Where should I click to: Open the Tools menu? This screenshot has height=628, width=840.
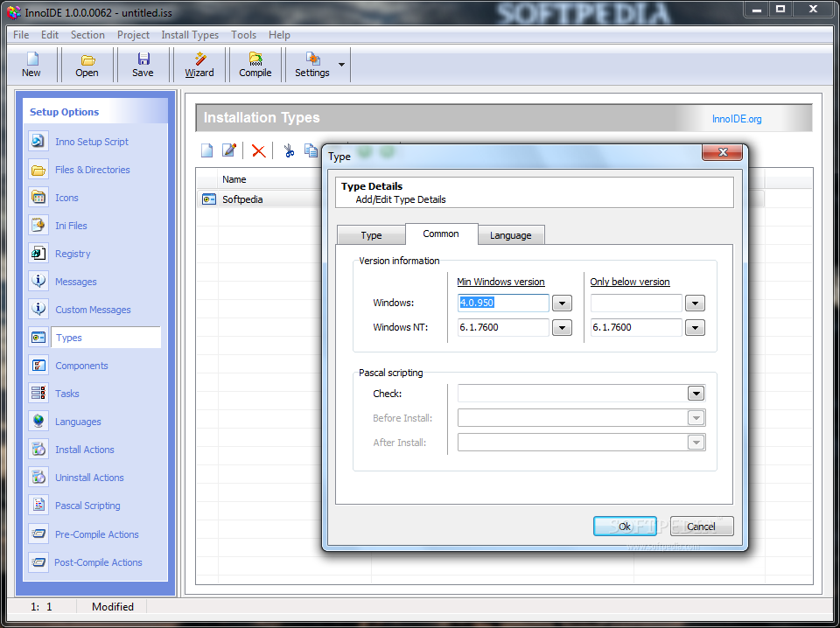point(244,35)
